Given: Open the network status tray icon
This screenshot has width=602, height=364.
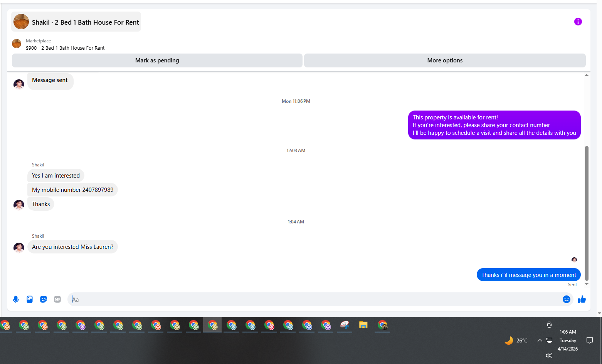Looking at the screenshot, I should click(x=549, y=341).
